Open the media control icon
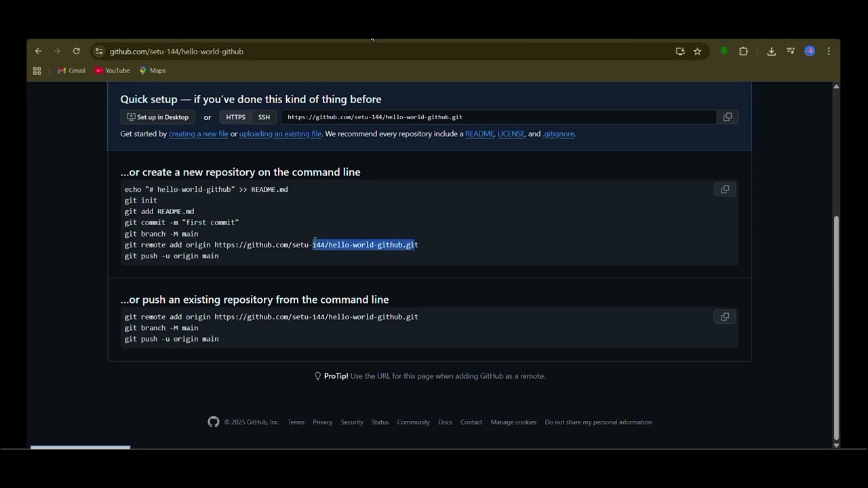This screenshot has height=488, width=868. (791, 52)
